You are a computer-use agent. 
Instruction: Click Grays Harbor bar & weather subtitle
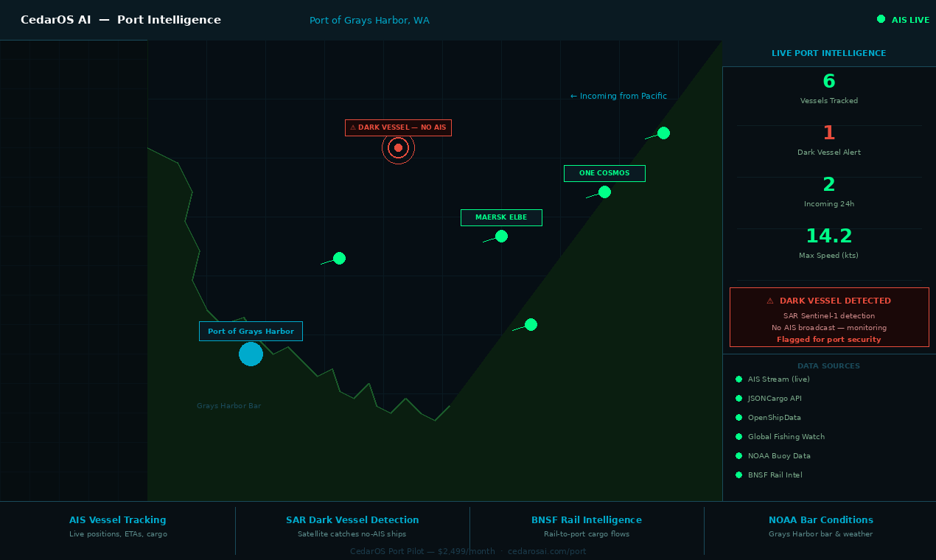click(x=820, y=534)
